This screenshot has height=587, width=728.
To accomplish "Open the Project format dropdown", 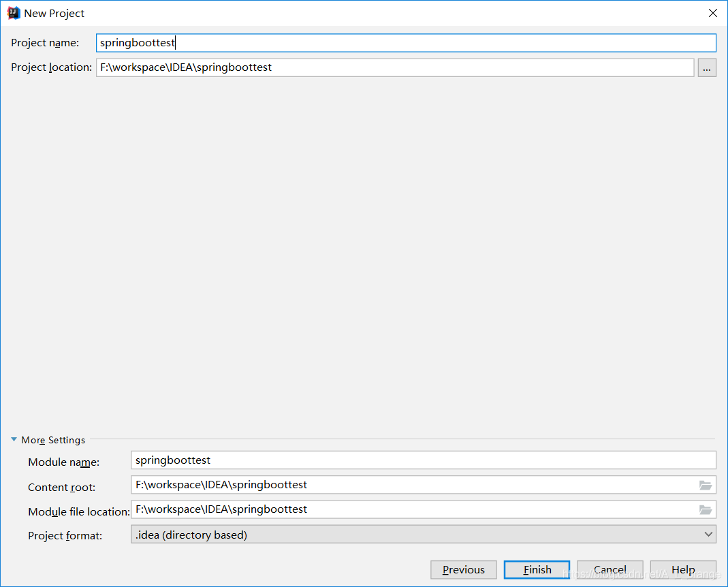I will pyautogui.click(x=424, y=534).
